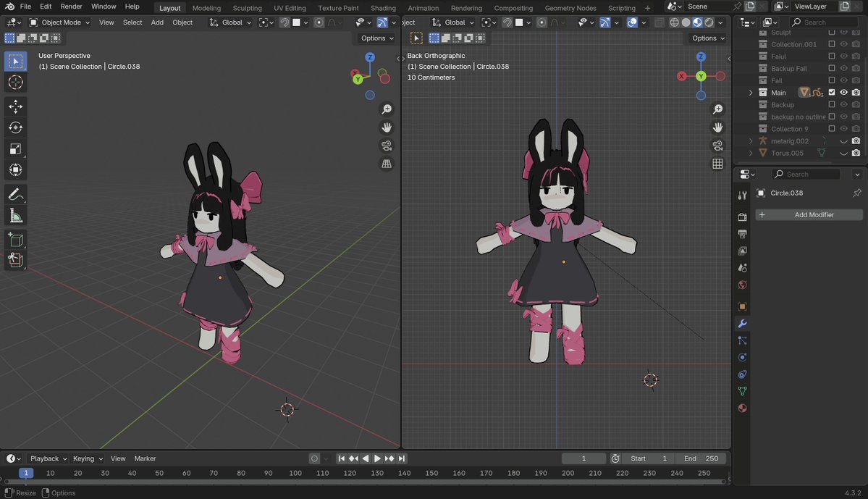
Task: Toggle camera view in the left viewport
Action: point(387,146)
